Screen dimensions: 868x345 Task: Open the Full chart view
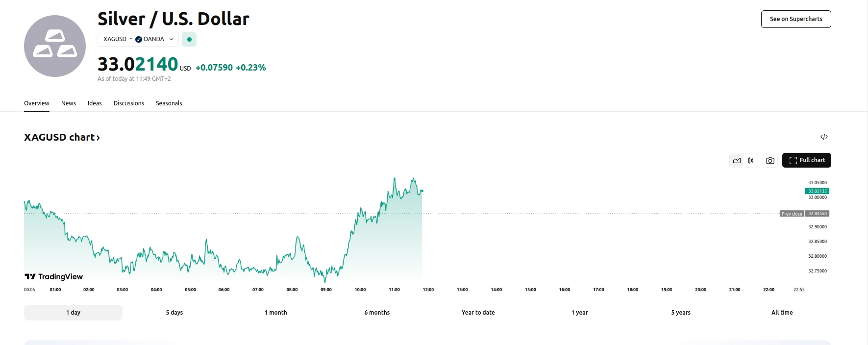tap(806, 160)
